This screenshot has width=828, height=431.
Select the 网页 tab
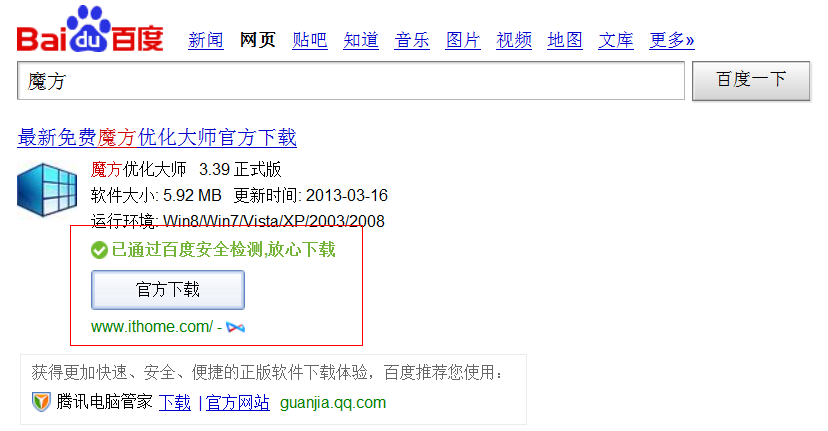[x=257, y=40]
